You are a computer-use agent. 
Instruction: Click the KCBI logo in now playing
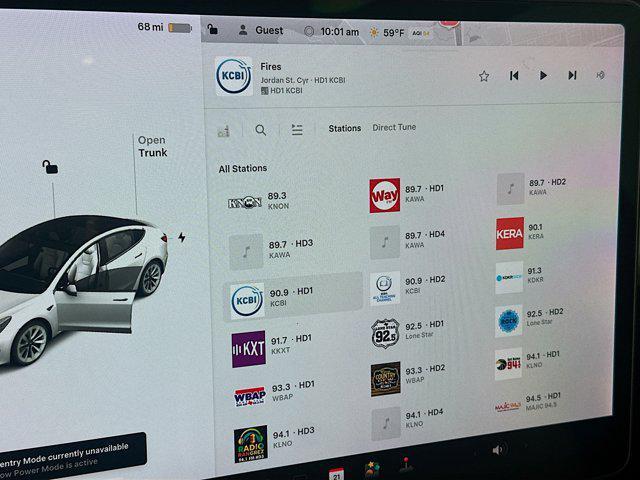(234, 76)
